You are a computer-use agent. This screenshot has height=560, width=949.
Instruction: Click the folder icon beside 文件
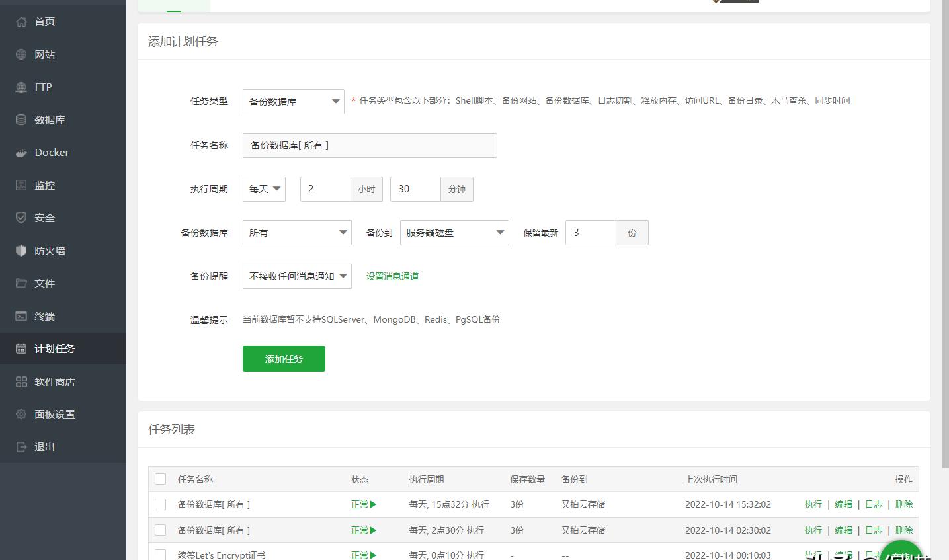[21, 283]
